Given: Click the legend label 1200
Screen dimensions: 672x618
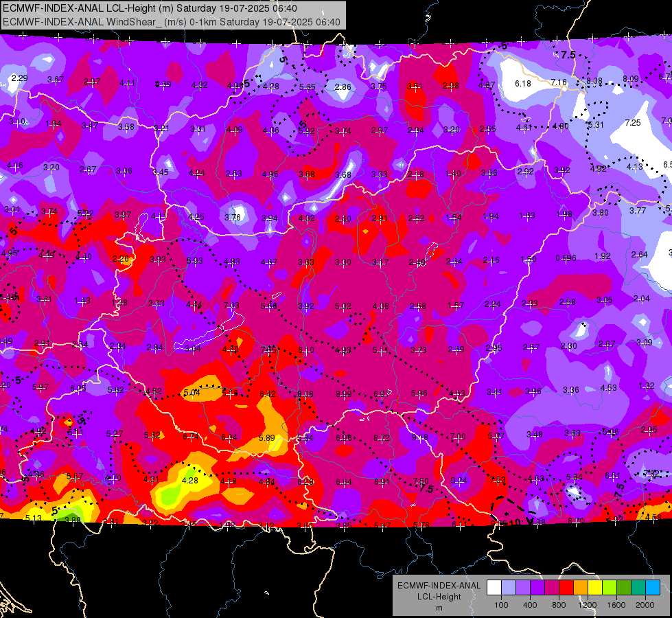Looking at the screenshot, I should (587, 605).
